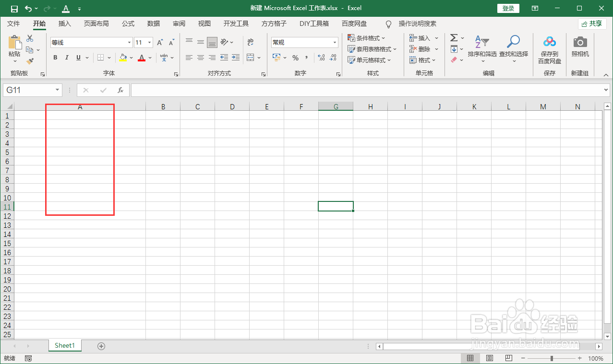613x364 pixels.
Task: Toggle Underline formatting
Action: (x=78, y=58)
